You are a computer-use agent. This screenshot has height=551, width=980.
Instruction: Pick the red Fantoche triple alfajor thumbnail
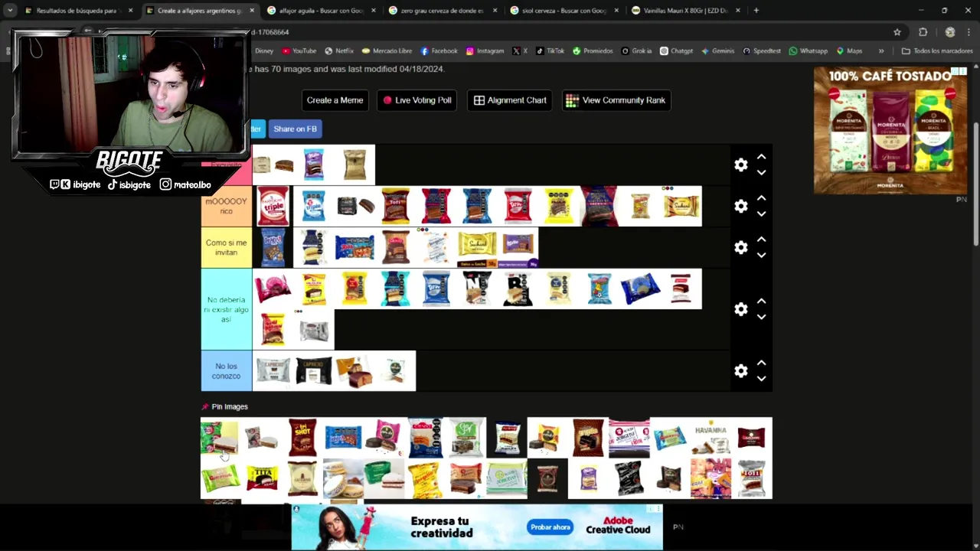click(x=273, y=207)
